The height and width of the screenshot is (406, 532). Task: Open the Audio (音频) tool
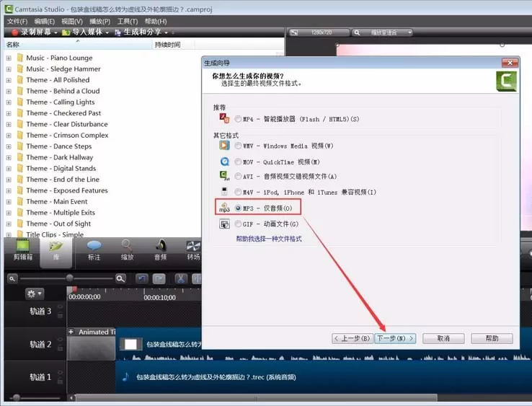[161, 250]
